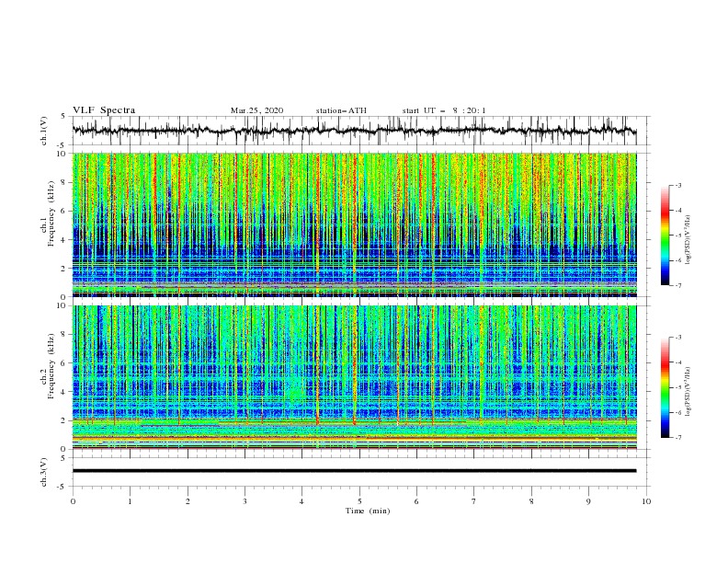Click time axis tick label "1"
The image size is (728, 563).
coord(130,501)
